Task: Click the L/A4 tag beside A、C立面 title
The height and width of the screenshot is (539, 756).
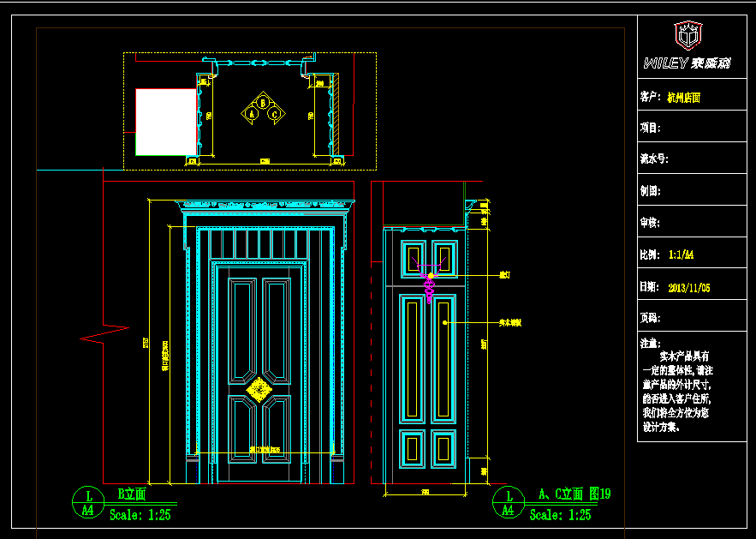Action: coord(508,503)
